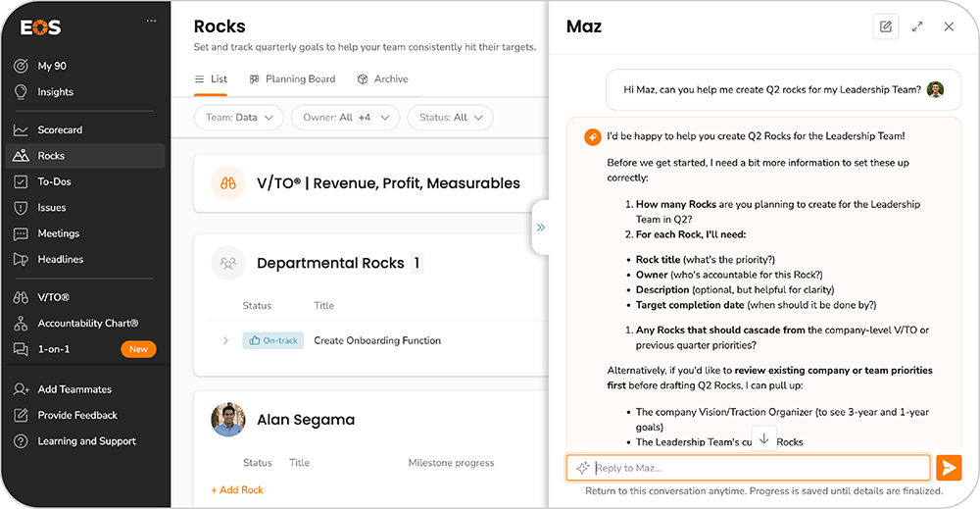980x509 pixels.
Task: Click the user avatar in chat message
Action: (935, 90)
